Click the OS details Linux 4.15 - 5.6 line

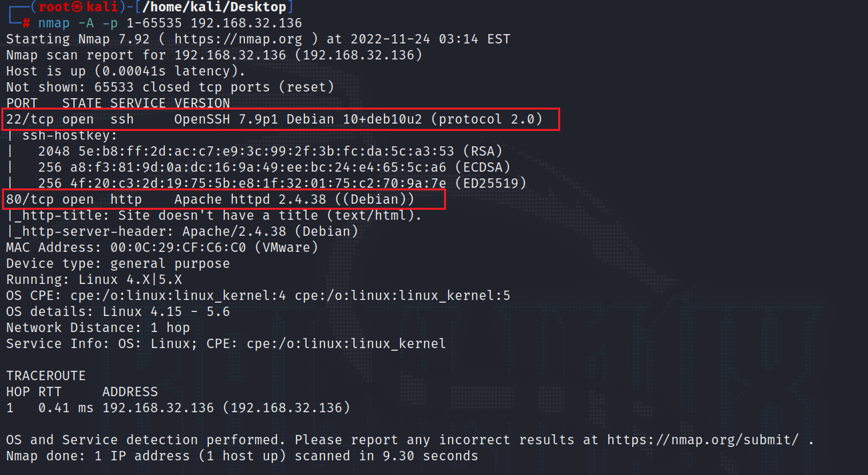(118, 312)
